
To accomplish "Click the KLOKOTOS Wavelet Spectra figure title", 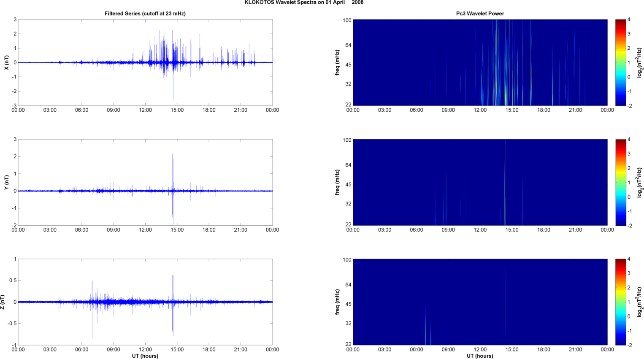I will (304, 3).
